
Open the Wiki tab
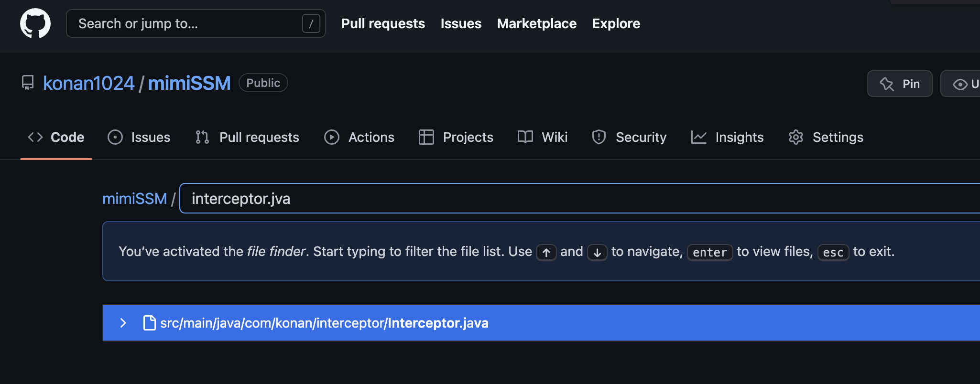click(x=543, y=137)
